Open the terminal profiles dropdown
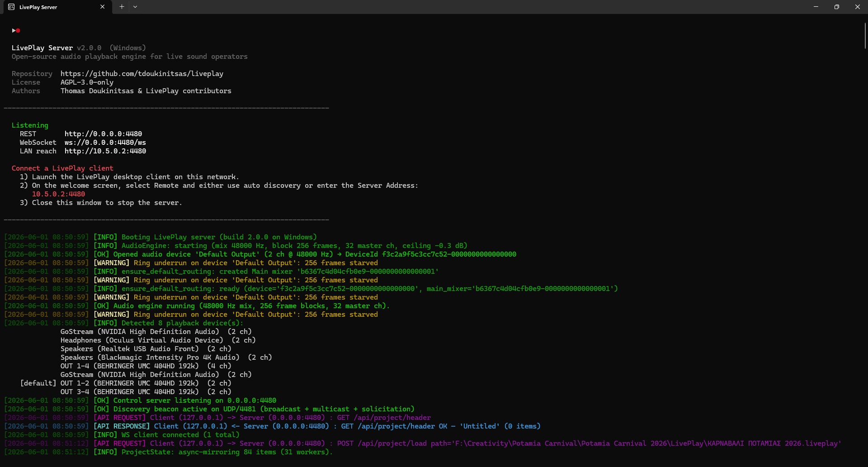This screenshot has height=467, width=868. (x=135, y=7)
